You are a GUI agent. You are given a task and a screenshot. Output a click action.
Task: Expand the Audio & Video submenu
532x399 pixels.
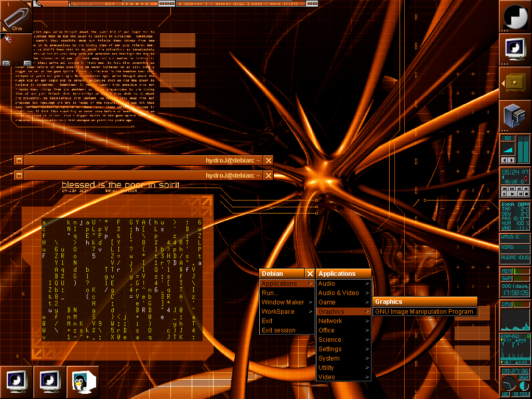click(x=343, y=293)
